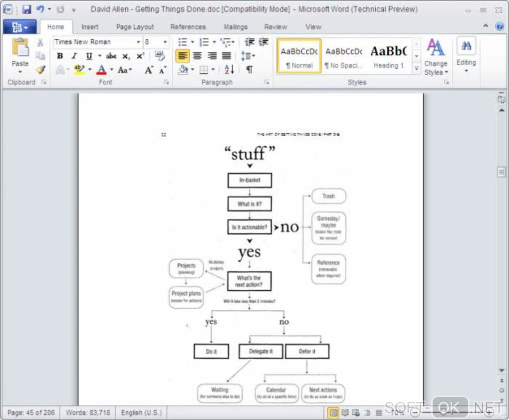Pick the text highlight color
509x420 pixels.
point(79,70)
